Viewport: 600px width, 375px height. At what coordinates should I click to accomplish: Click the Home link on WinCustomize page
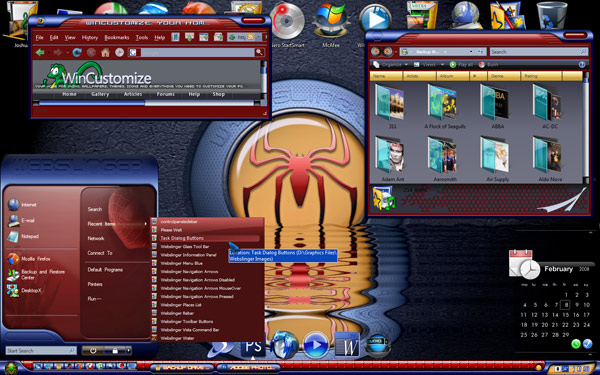click(x=69, y=94)
